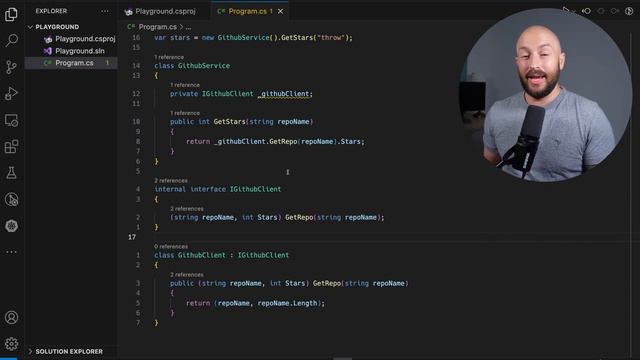
Task: Click '2 references' above public GetRepo method
Action: click(187, 275)
